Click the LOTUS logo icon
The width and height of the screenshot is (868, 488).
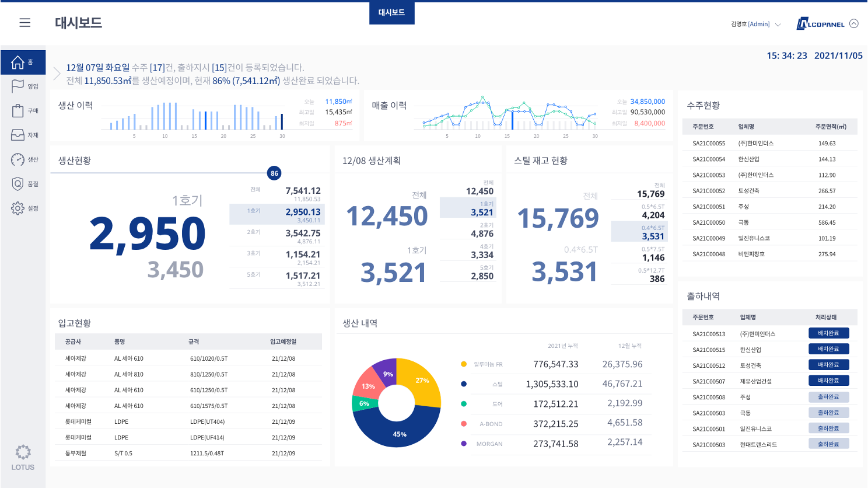(x=23, y=452)
